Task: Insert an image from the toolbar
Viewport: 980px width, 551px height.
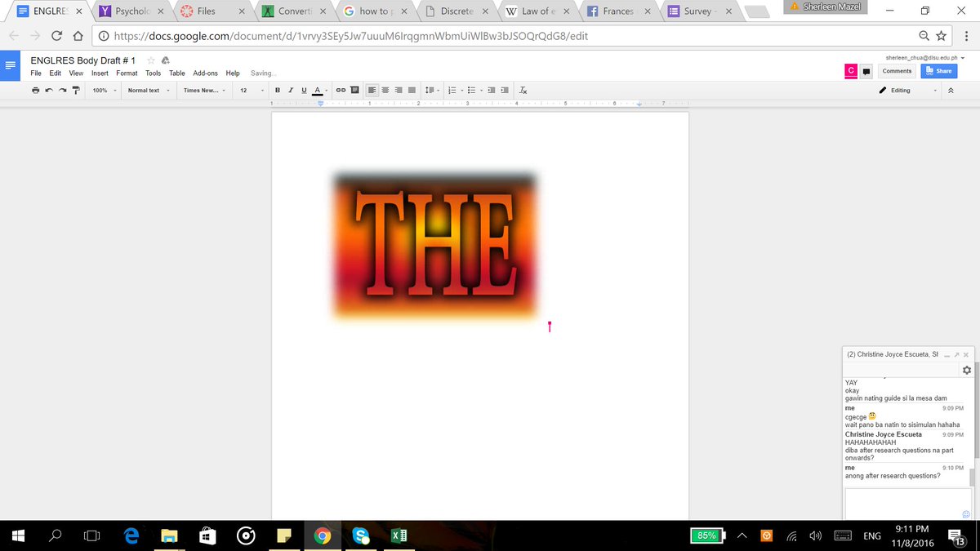Action: tap(354, 91)
